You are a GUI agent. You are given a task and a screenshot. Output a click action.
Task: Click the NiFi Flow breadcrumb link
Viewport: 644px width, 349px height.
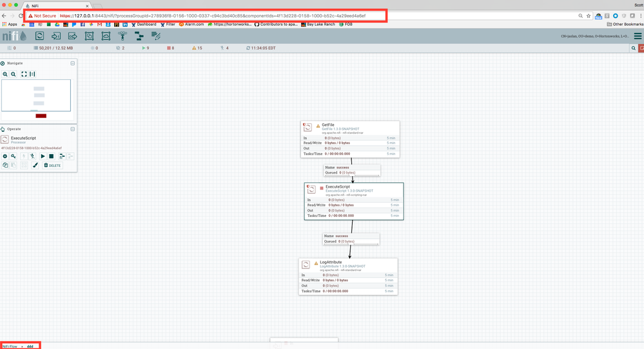(10, 346)
